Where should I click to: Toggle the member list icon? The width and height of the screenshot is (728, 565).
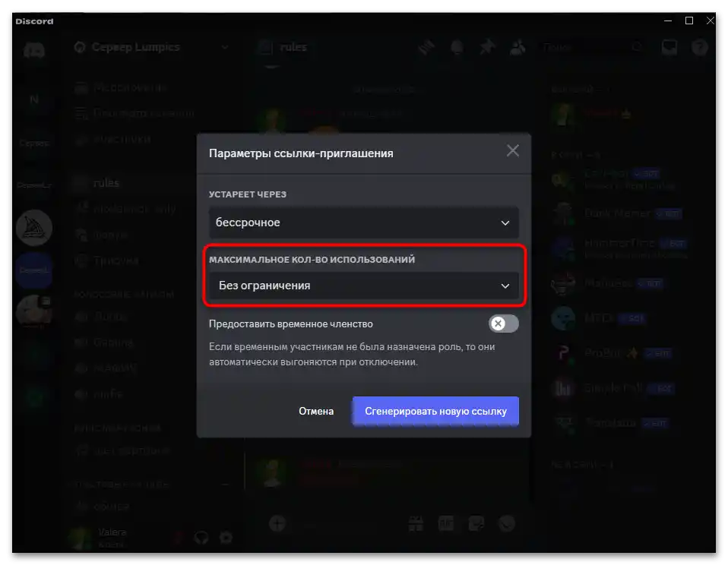tap(519, 47)
